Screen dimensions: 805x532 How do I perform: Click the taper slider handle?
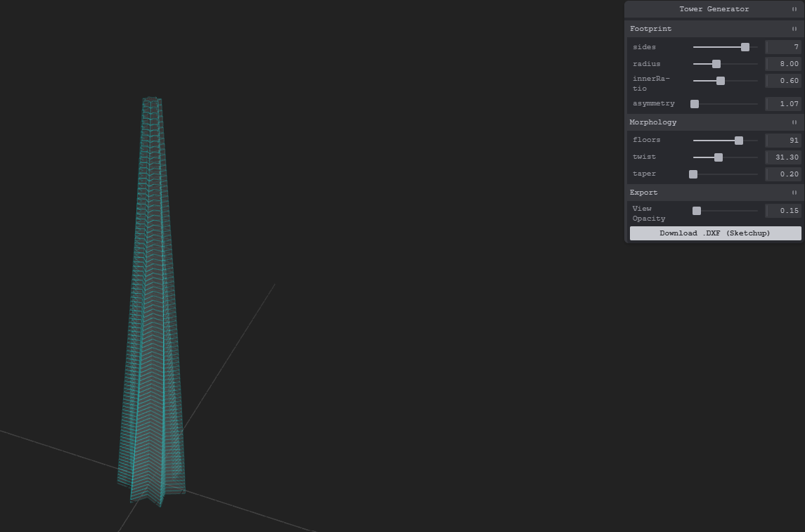[x=693, y=174]
